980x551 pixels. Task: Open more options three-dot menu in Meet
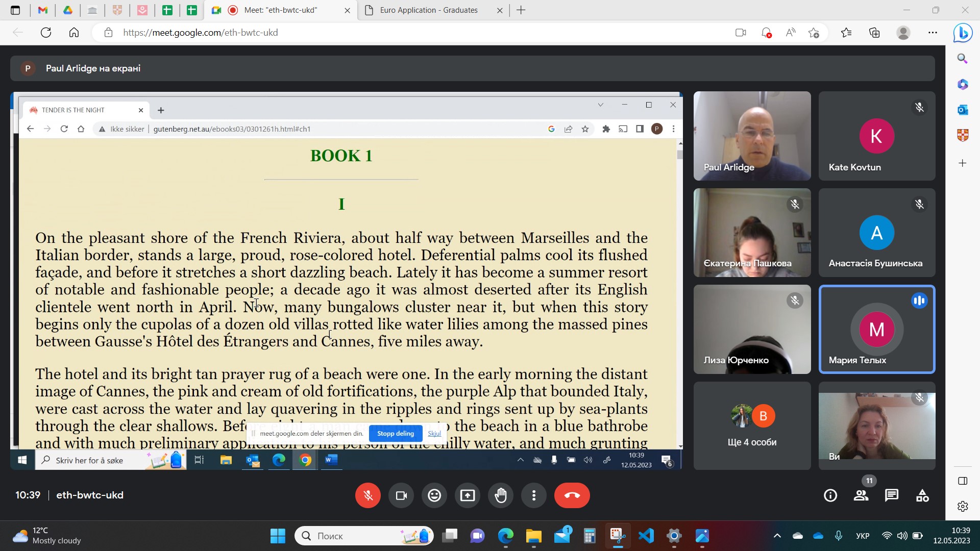[x=534, y=495]
